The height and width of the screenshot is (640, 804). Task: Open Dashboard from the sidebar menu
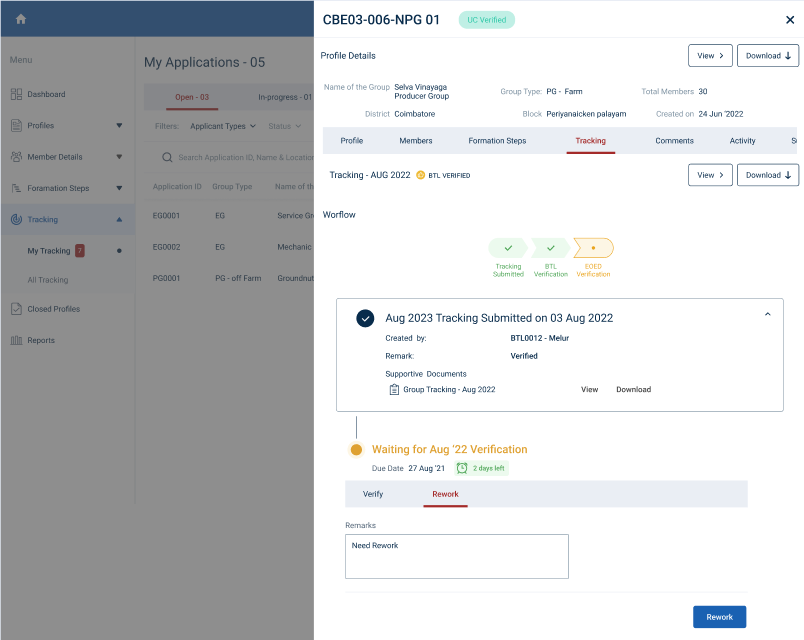click(46, 94)
